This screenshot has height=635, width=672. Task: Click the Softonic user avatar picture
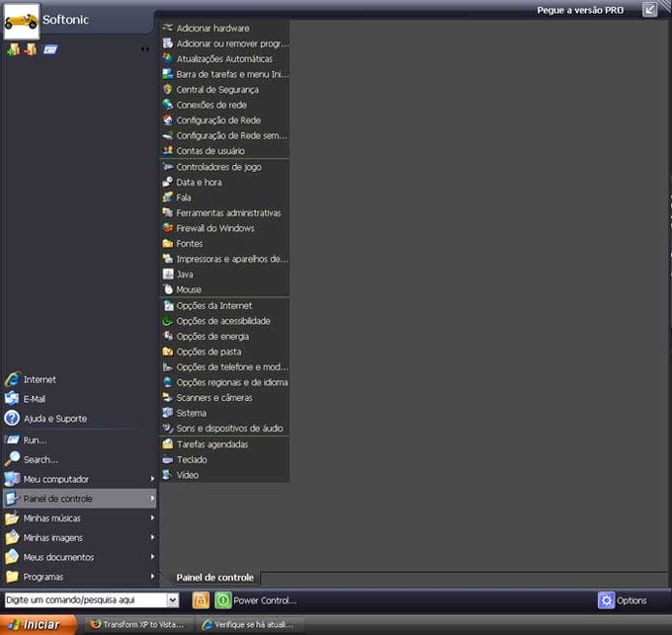[22, 21]
